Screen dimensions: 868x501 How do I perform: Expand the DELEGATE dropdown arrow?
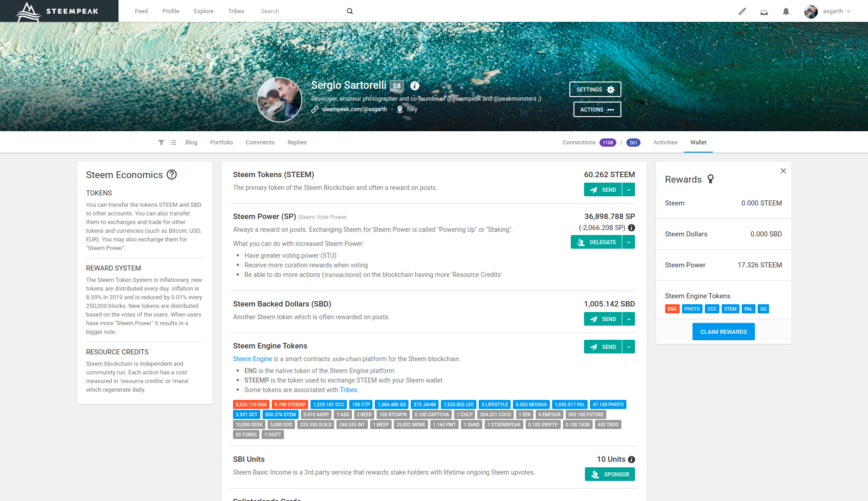coord(629,242)
